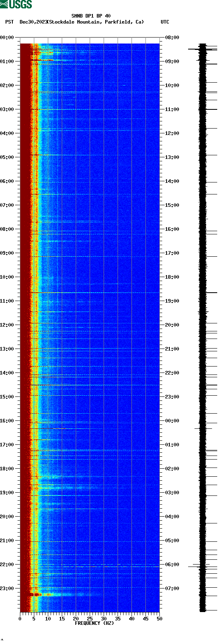The height and width of the screenshot is (644, 220).
Task: Click the UTC '06:00' time label
Action: (172, 565)
